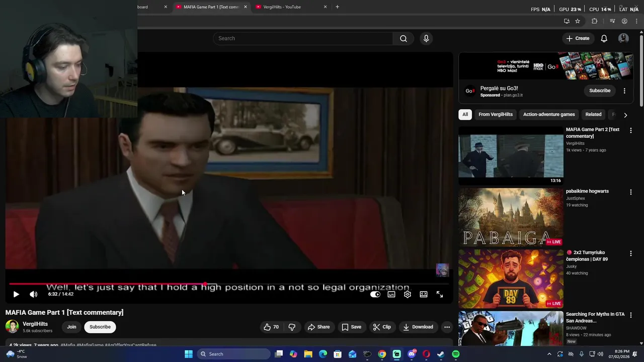Open the pabaikime hogwarts live stream thumbnail
This screenshot has height=362, width=644.
(x=511, y=217)
